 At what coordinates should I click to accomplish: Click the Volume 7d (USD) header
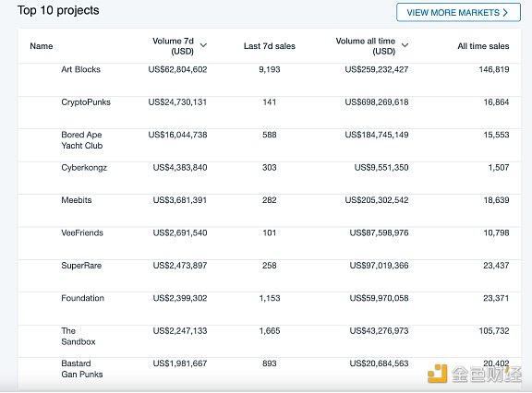tap(174, 46)
